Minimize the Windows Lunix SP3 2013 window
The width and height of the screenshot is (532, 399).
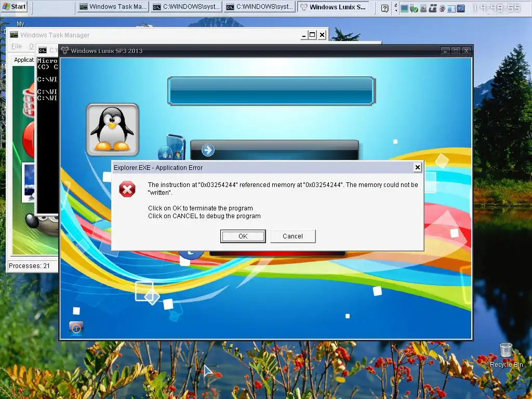pyautogui.click(x=445, y=51)
